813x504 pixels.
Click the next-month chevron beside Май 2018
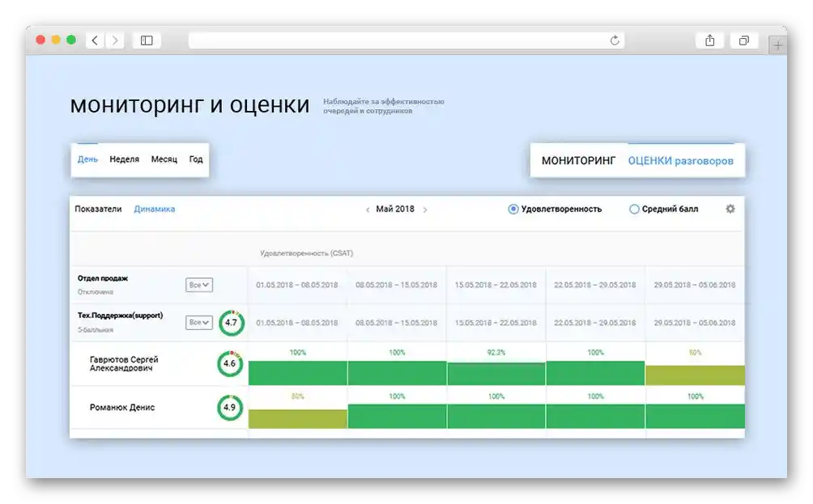pos(426,209)
